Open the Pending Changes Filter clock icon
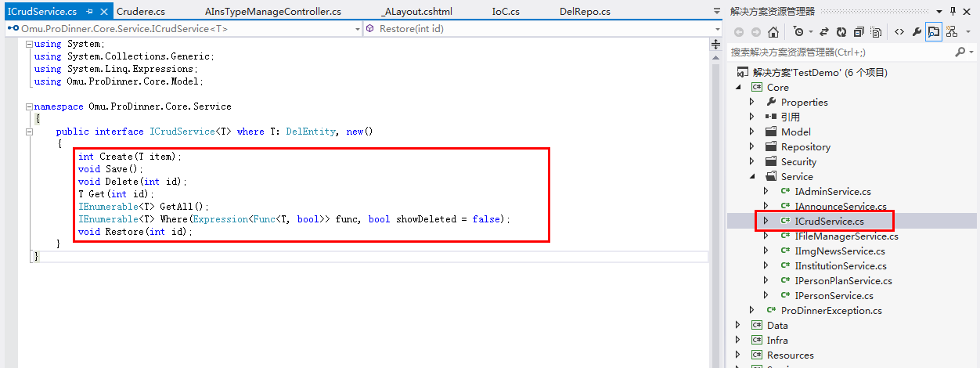This screenshot has width=980, height=368. point(798,32)
